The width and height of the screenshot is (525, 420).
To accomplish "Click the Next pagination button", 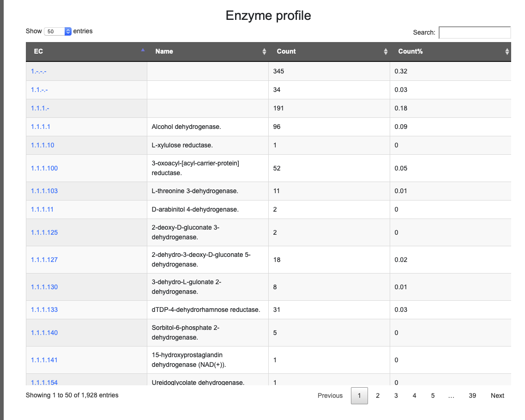I will tap(497, 396).
